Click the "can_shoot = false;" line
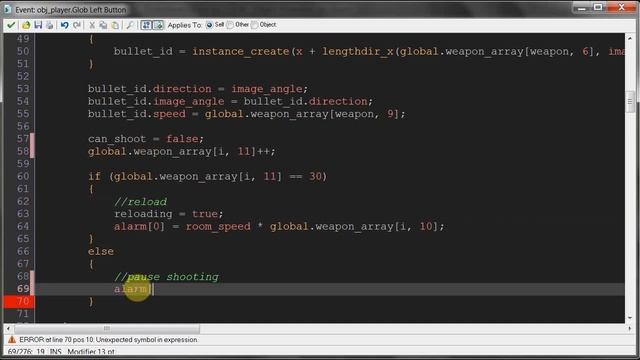Viewport: 640px width, 360px height. 146,139
